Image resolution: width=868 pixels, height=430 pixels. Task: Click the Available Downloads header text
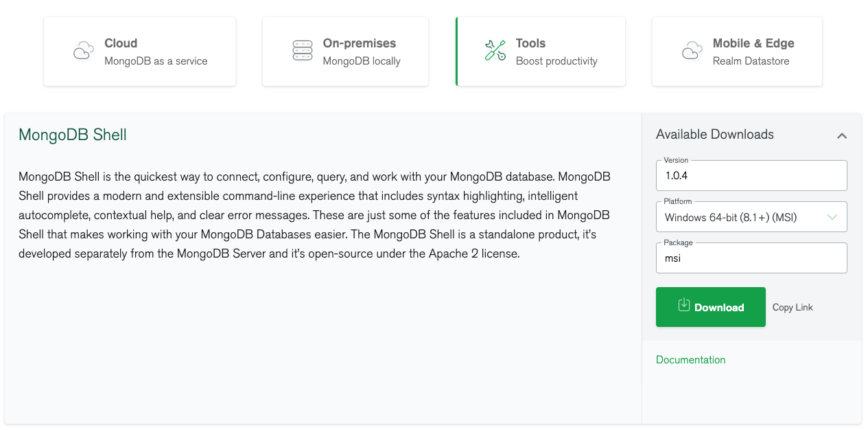pos(714,135)
